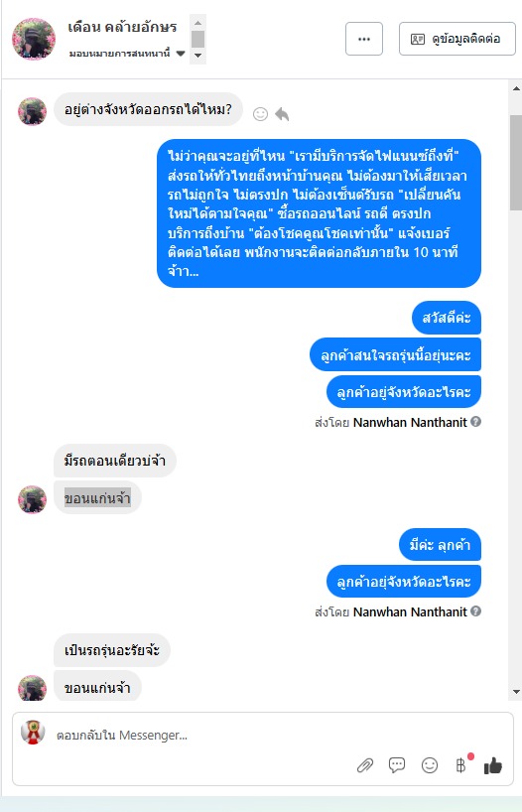Screen dimensions: 522x812
Task: Reply to the message using arrow icon
Action: click(282, 114)
